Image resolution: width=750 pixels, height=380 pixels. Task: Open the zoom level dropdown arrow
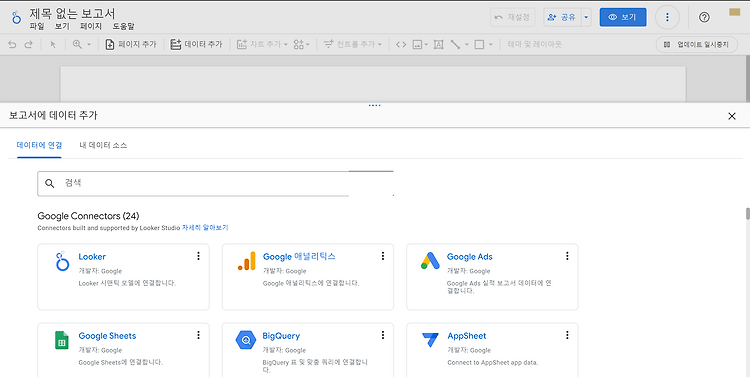pos(89,45)
